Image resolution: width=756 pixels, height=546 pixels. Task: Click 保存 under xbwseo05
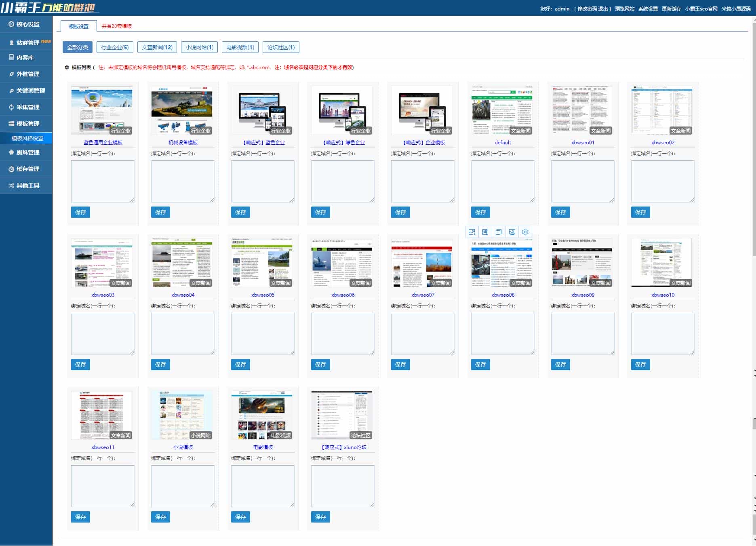[240, 365]
